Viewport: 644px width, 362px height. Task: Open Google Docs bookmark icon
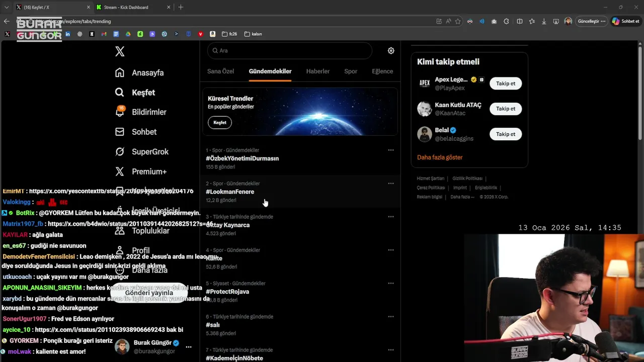[116, 34]
